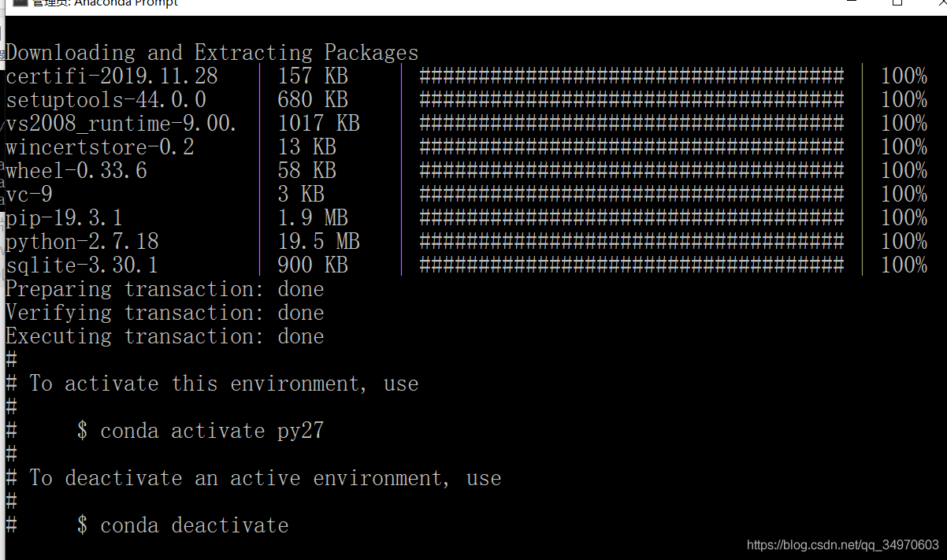Viewport: 947px width, 560px height.
Task: Click the Anaconda Prompt title bar text
Action: [x=106, y=3]
